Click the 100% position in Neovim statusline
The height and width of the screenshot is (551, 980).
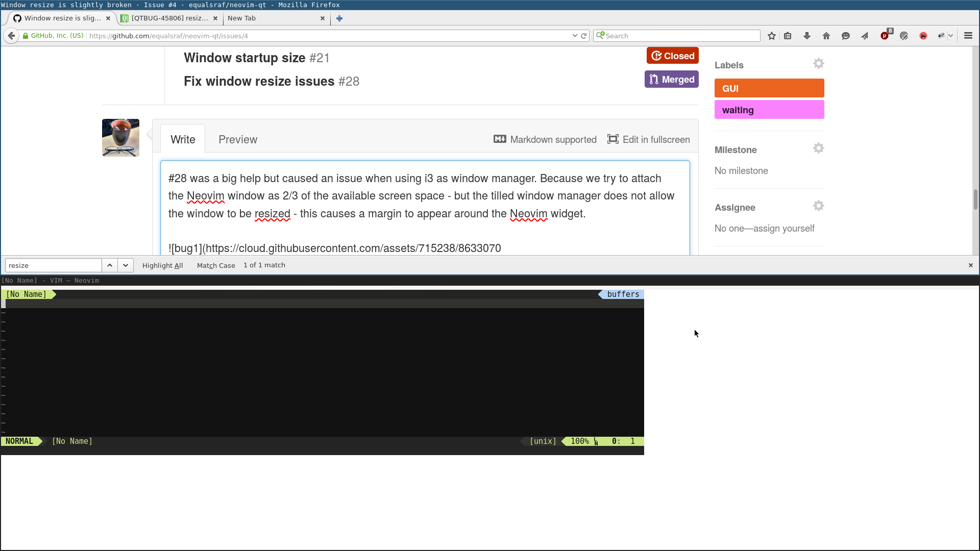point(580,441)
